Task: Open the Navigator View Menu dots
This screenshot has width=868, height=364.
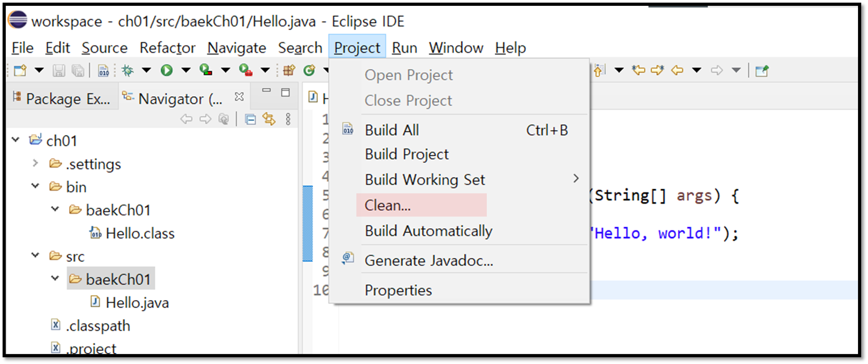Action: click(288, 119)
